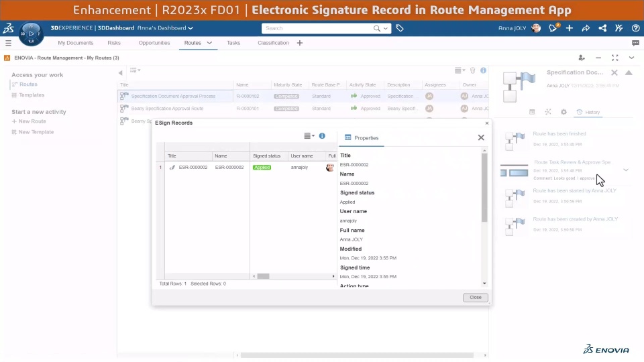Click the info icon in routes list toolbar

point(484,70)
